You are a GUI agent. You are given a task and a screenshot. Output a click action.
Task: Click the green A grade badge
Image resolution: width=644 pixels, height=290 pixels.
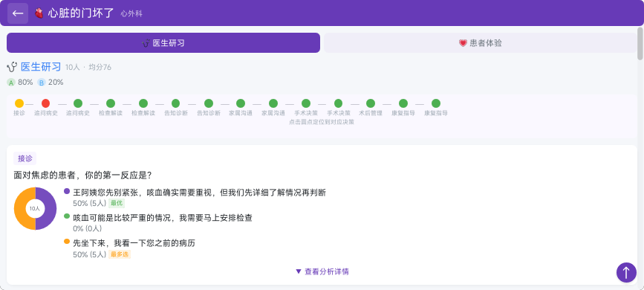tap(11, 83)
